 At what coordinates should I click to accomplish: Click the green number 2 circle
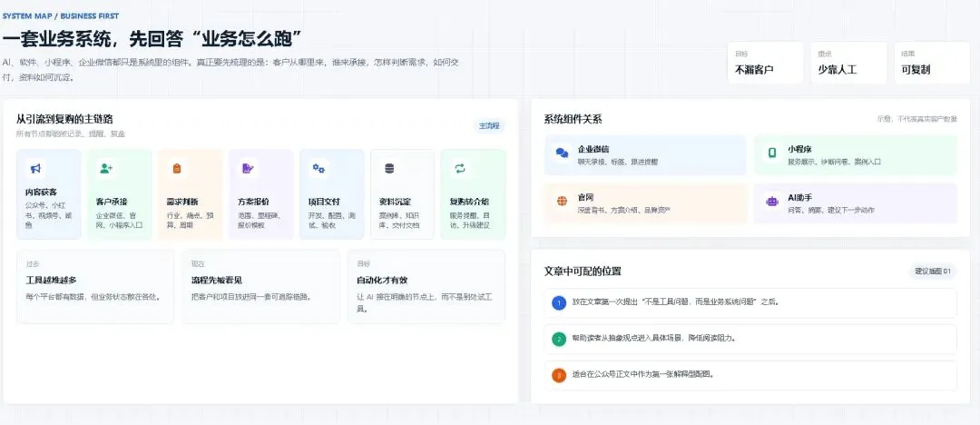559,340
